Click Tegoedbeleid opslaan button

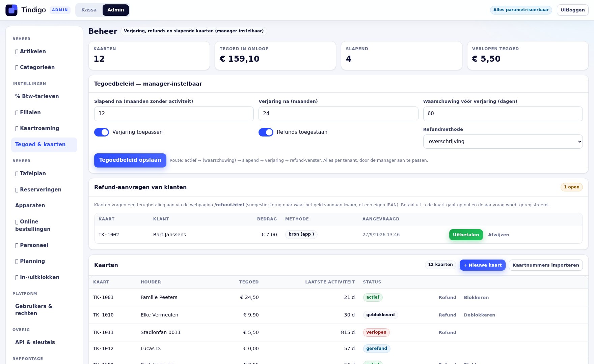(x=130, y=160)
